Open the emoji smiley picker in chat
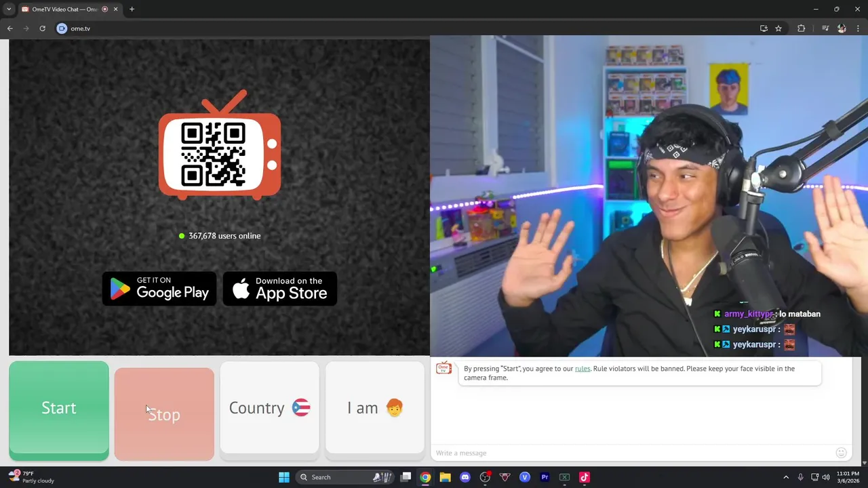The image size is (868, 488). 842,453
